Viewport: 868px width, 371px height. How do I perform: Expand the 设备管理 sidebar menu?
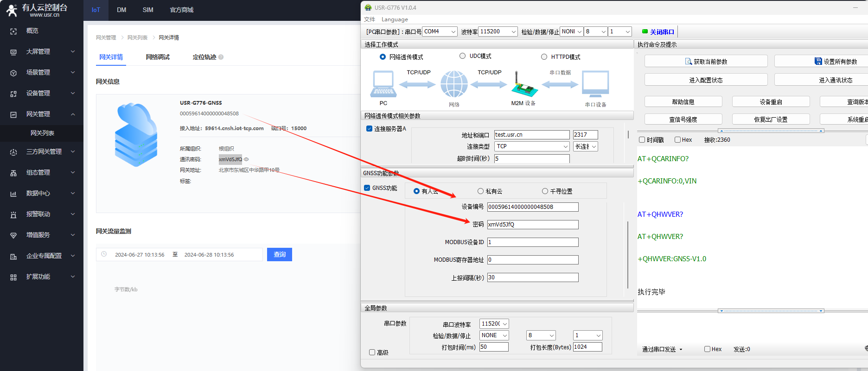(42, 93)
